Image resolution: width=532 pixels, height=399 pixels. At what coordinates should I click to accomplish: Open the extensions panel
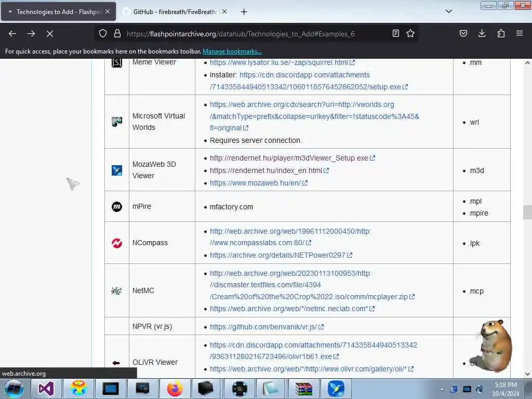click(x=501, y=33)
